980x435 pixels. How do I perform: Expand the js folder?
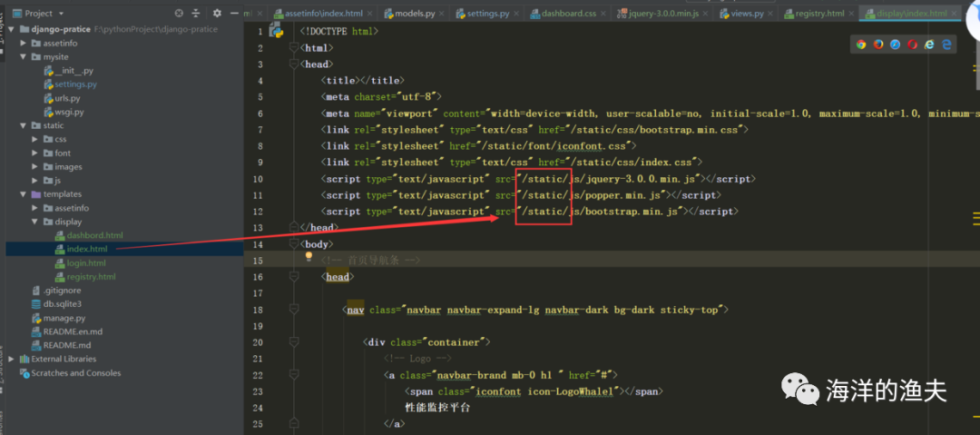pos(35,180)
